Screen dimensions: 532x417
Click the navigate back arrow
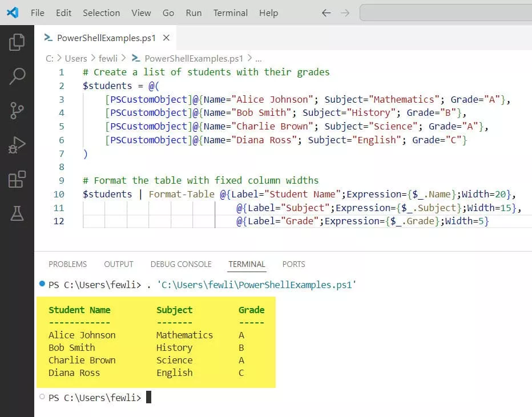pyautogui.click(x=325, y=13)
